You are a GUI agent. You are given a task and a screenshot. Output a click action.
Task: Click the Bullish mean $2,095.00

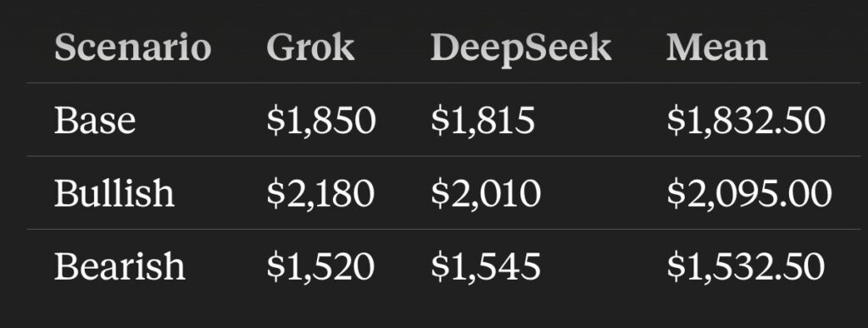point(749,193)
